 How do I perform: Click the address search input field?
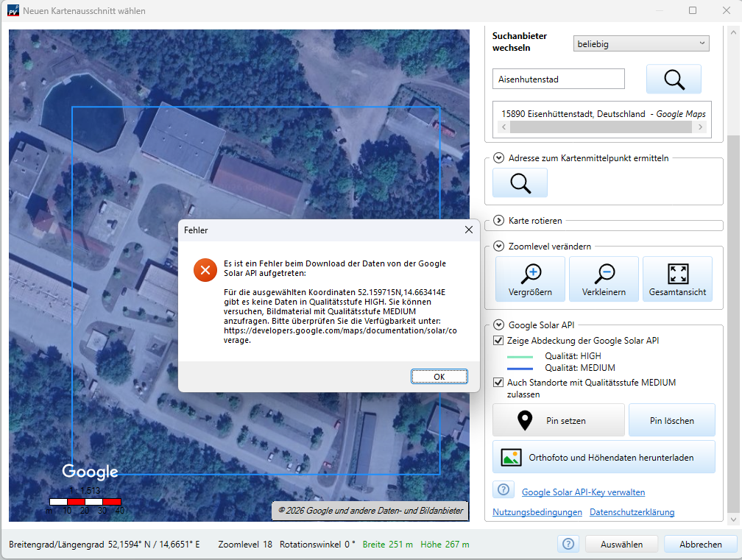point(558,79)
